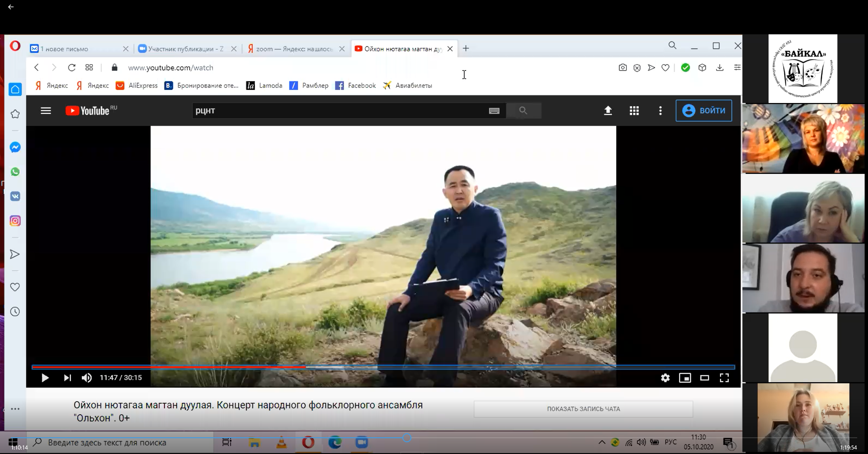Toggle the miniplayer mode
The height and width of the screenshot is (454, 868).
click(x=685, y=378)
